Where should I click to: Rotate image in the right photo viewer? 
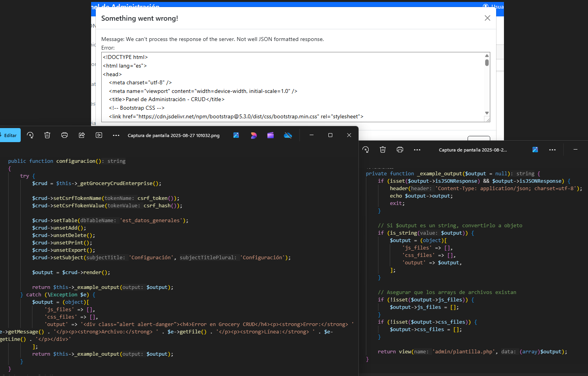tap(366, 150)
